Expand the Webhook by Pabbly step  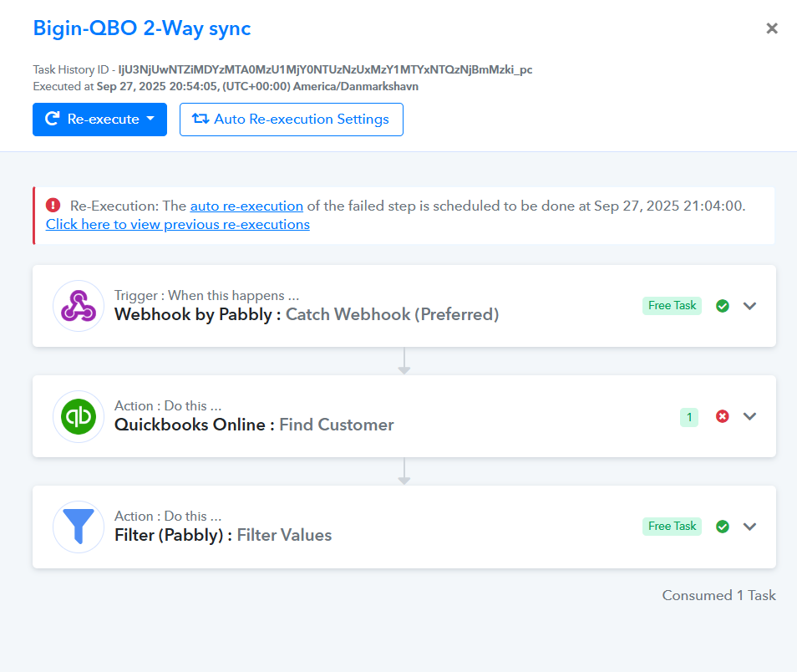tap(749, 306)
